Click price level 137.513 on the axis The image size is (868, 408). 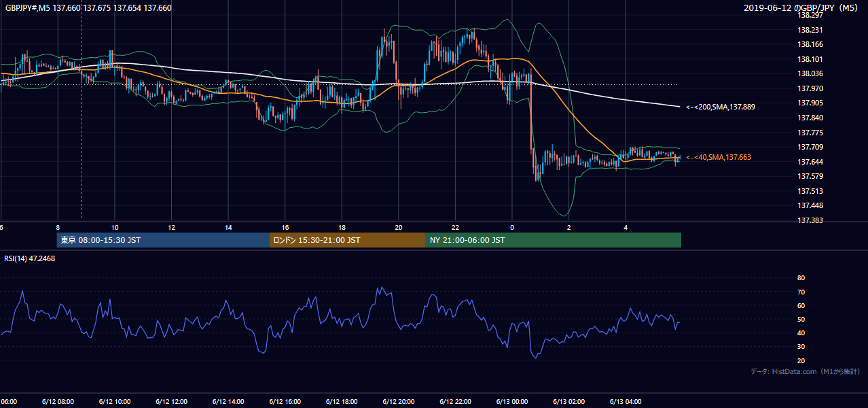810,191
